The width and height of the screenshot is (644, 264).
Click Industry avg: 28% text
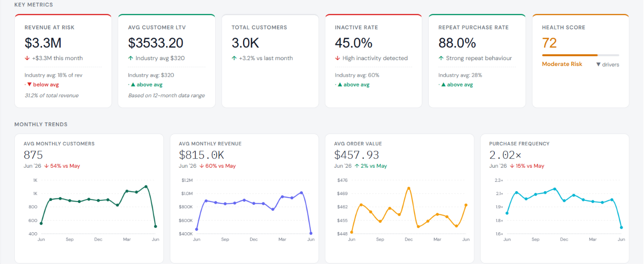click(460, 75)
